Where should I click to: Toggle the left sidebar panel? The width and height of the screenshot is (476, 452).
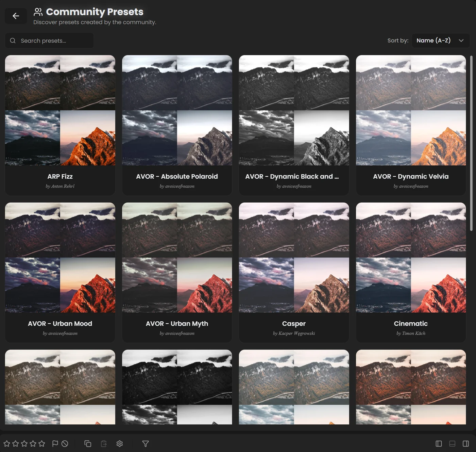tap(439, 443)
